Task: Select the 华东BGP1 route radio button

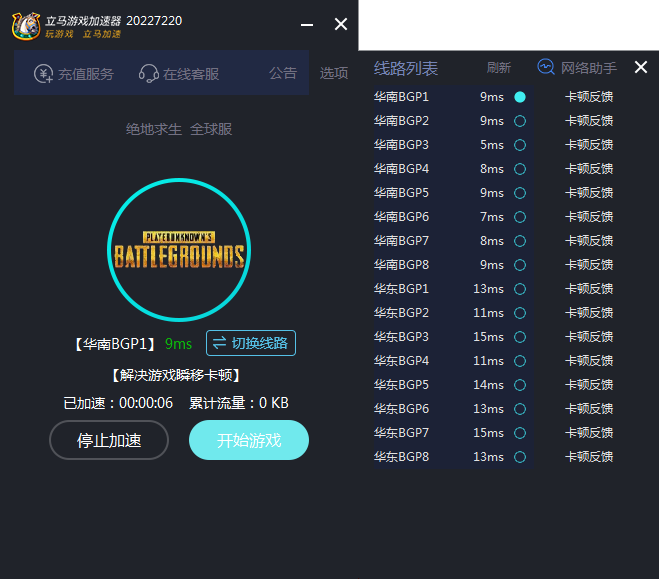Action: [520, 289]
